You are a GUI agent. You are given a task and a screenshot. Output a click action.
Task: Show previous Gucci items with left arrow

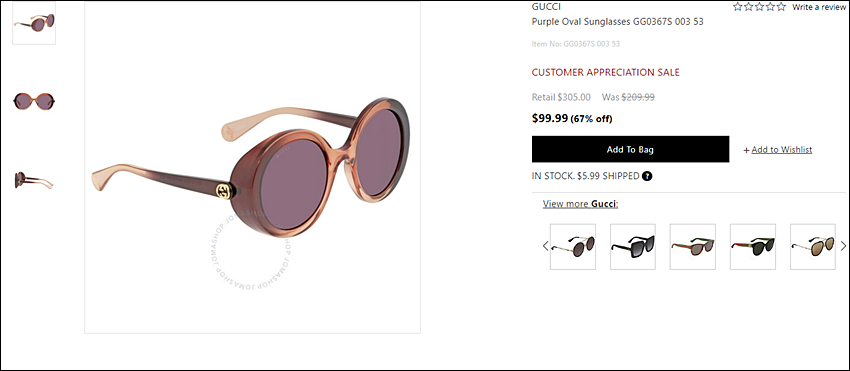[x=545, y=246]
